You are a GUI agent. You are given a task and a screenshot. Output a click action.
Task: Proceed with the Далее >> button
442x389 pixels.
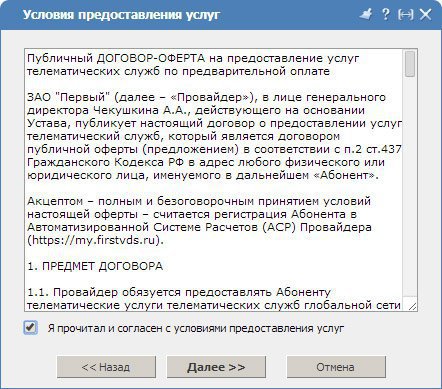click(216, 367)
